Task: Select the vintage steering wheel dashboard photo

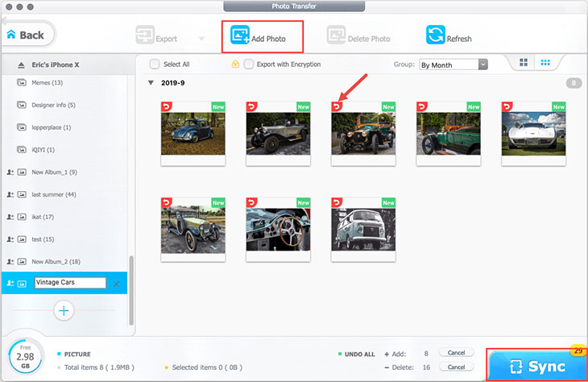Action: pos(278,229)
